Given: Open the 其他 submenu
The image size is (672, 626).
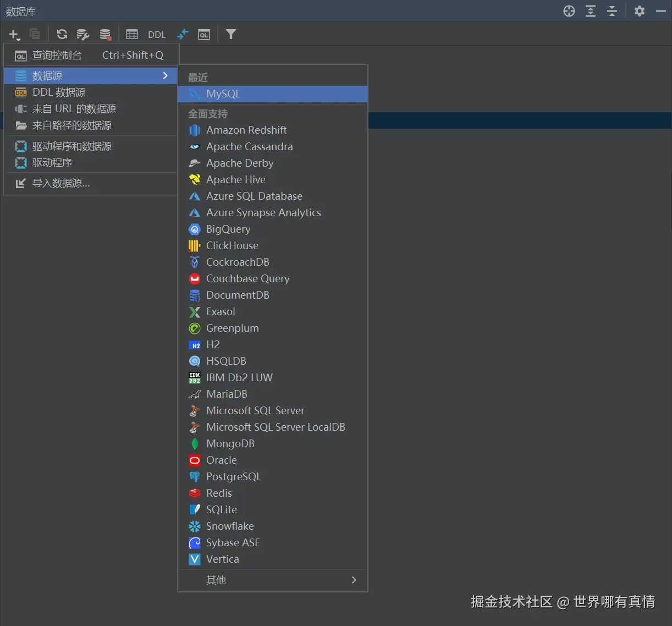Looking at the screenshot, I should click(273, 580).
